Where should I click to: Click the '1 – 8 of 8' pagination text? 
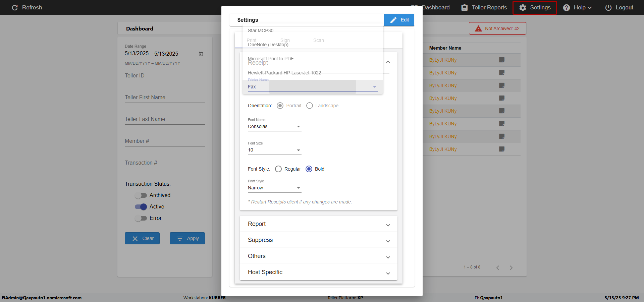[472, 267]
